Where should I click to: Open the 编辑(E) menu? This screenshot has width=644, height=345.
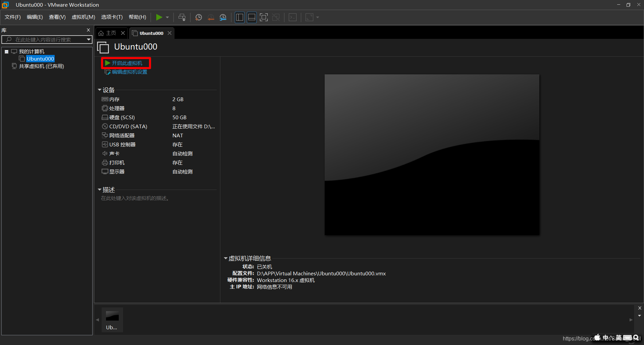[35, 17]
